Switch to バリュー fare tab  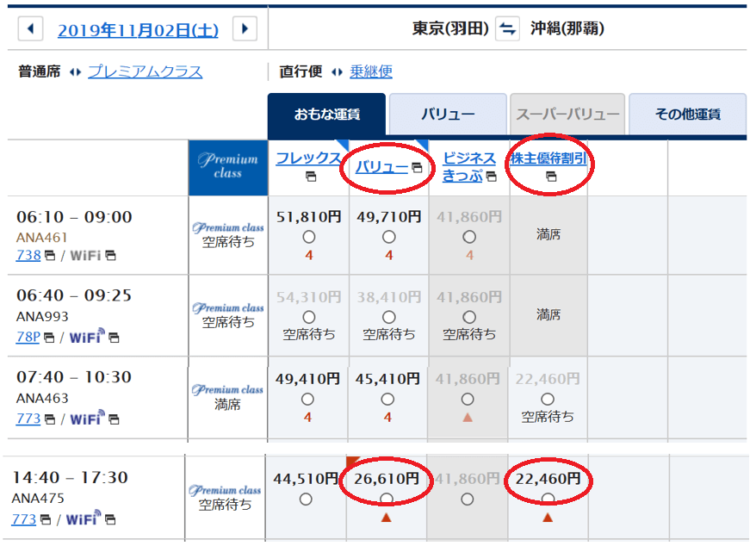point(448,115)
